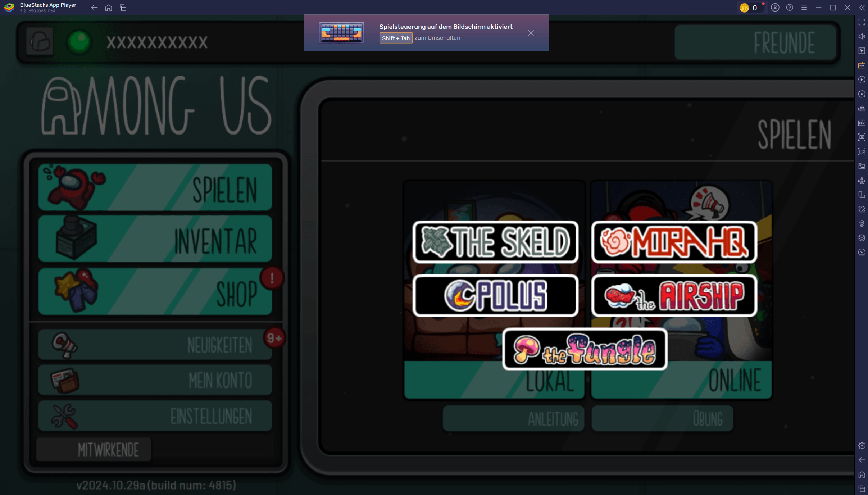The image size is (868, 495).
Task: Click the airplane mode icon in sidebar
Action: click(862, 181)
